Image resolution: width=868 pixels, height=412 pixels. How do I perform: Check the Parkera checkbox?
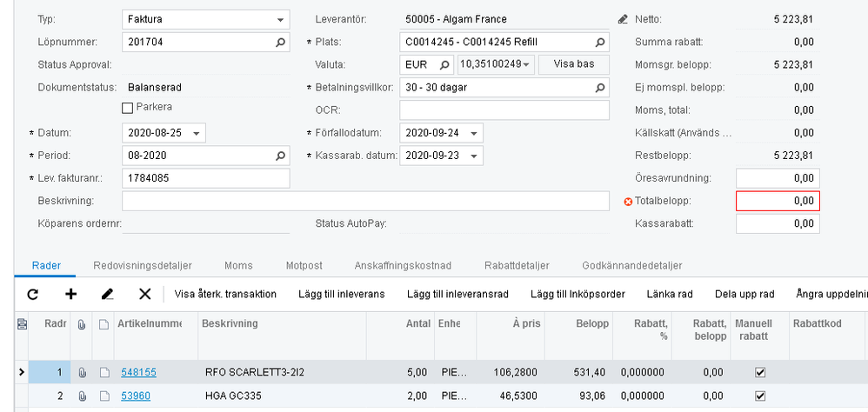pyautogui.click(x=128, y=107)
